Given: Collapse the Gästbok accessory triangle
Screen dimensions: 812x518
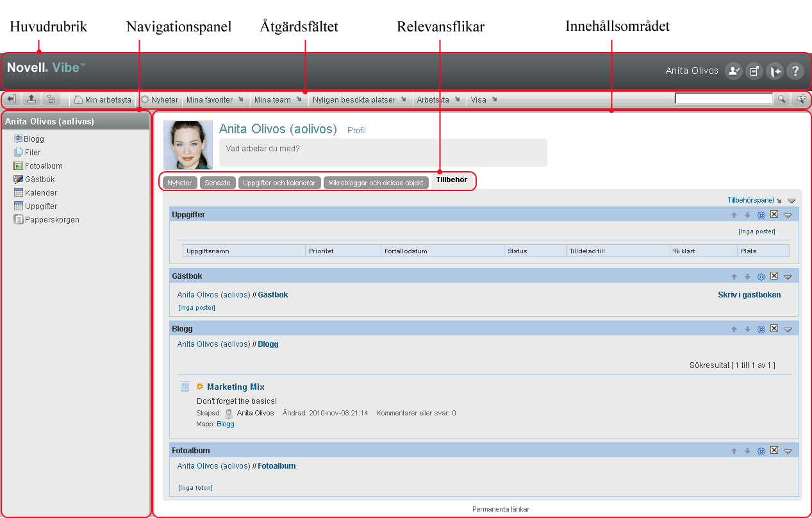Looking at the screenshot, I should click(x=788, y=277).
